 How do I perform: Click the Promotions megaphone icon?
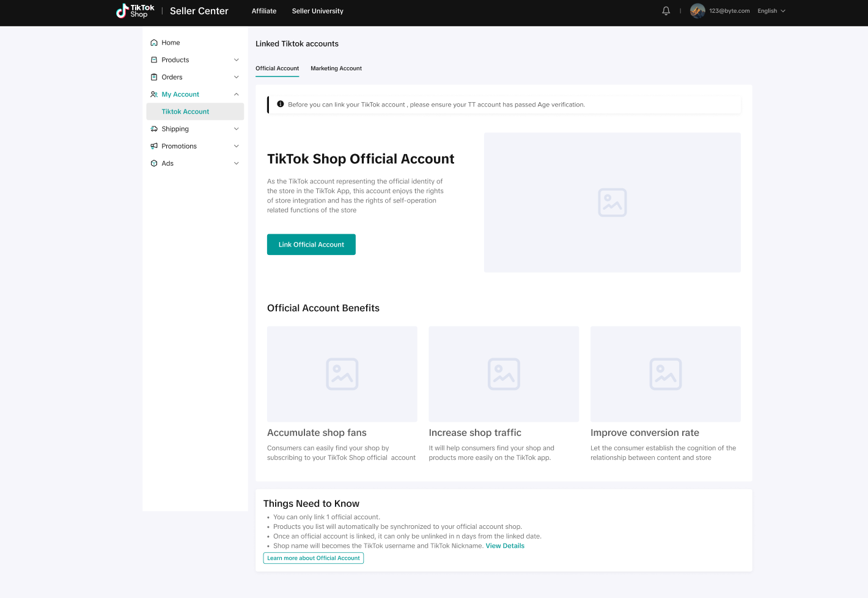[154, 146]
